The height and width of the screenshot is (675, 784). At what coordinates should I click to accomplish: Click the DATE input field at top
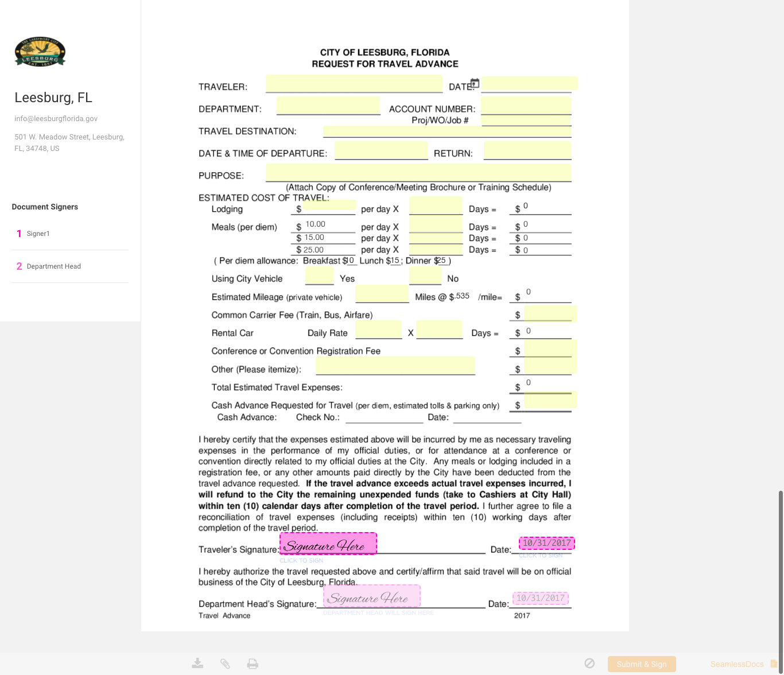pos(529,83)
